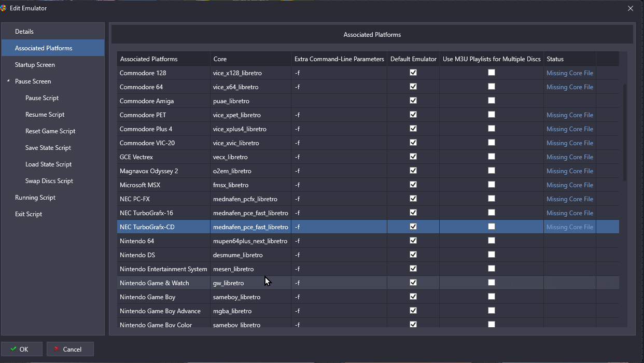Enable M3U Playlists for Microsoft MSX
Screen dimensions: 644x363
tap(492, 185)
